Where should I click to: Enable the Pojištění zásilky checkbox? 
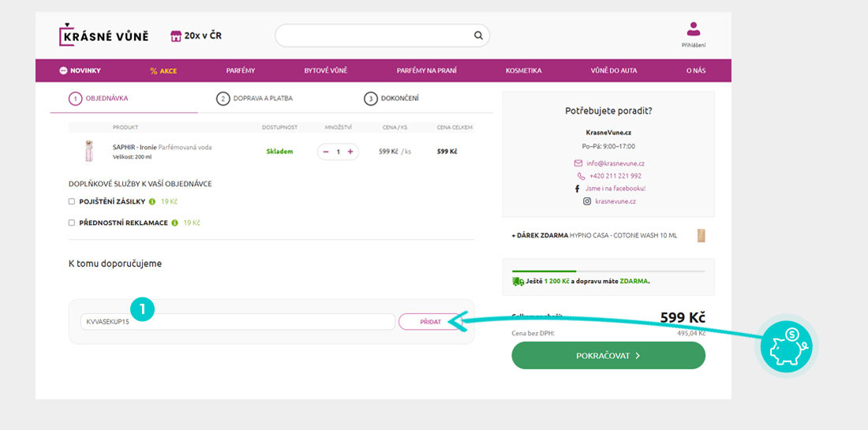[x=72, y=201]
